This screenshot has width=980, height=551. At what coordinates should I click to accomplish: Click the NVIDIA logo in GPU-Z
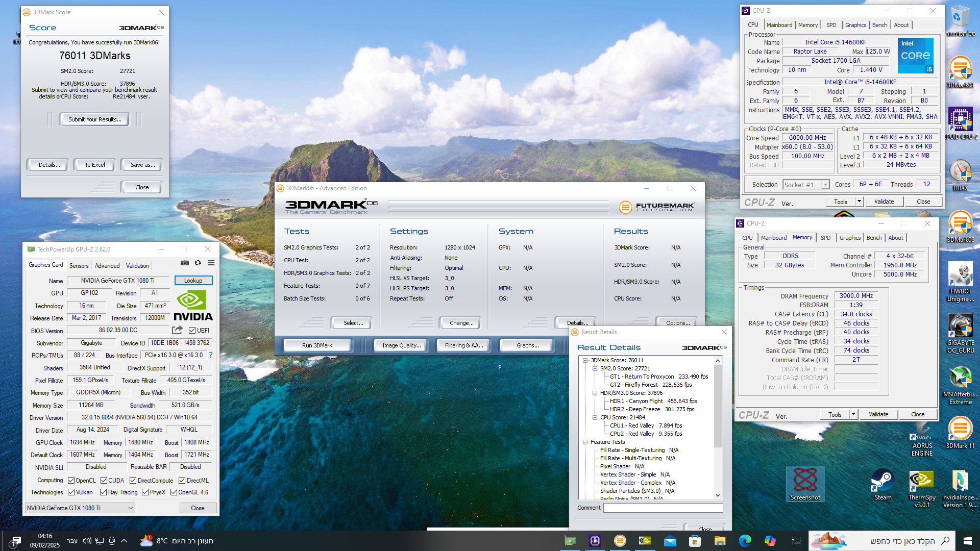click(193, 306)
